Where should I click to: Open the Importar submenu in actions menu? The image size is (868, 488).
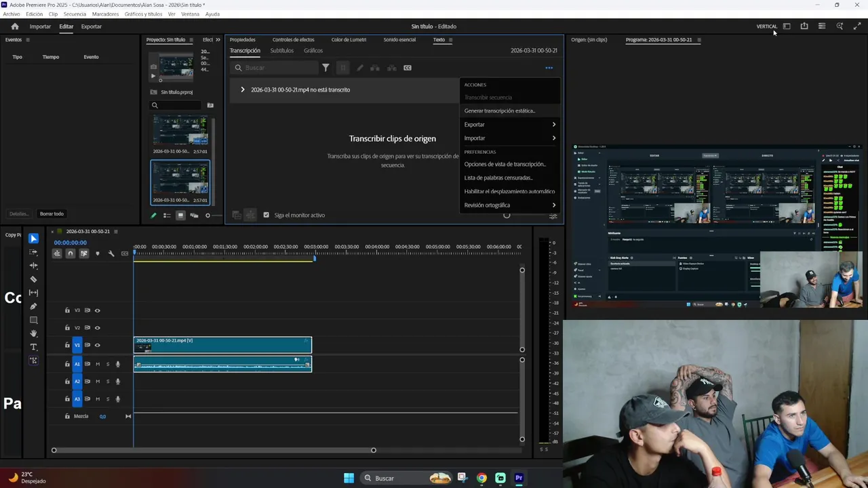[x=510, y=138]
